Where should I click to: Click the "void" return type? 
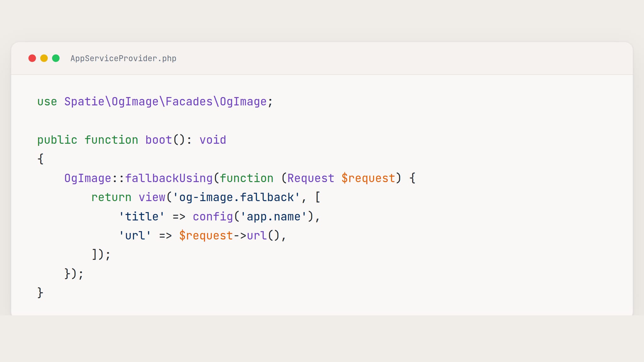pos(213,140)
